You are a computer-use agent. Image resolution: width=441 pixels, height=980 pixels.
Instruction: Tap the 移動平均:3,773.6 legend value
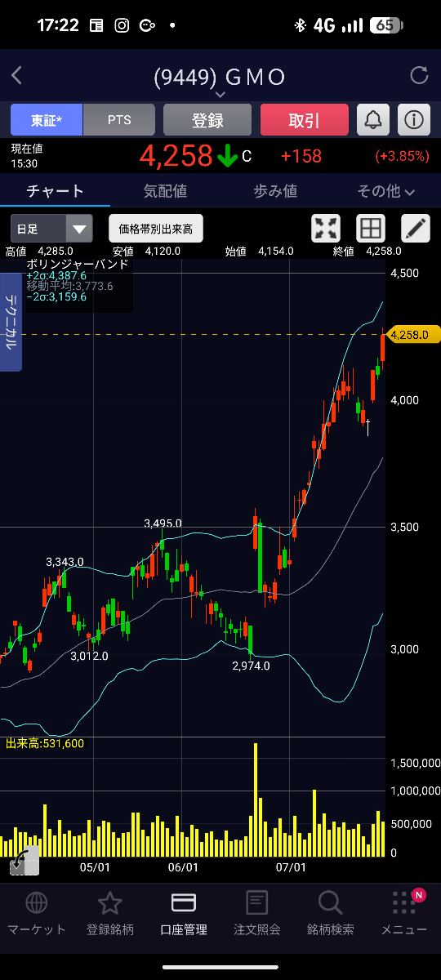(69, 286)
